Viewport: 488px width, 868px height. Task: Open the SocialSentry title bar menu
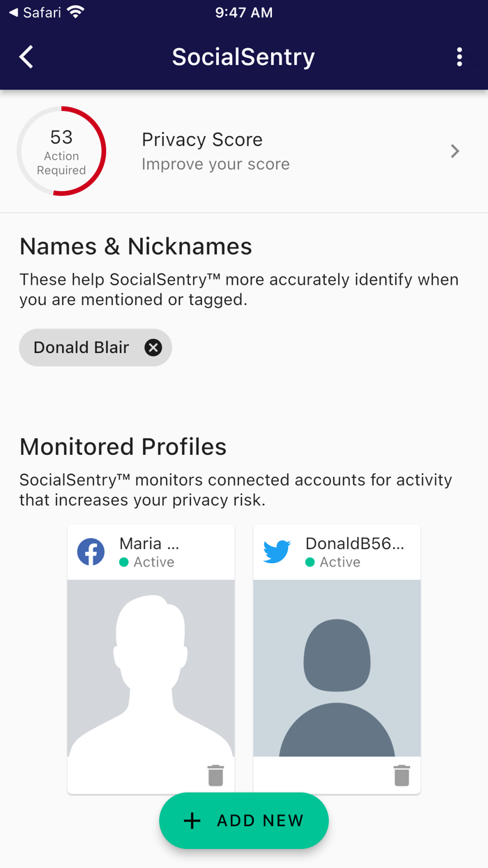tap(460, 57)
